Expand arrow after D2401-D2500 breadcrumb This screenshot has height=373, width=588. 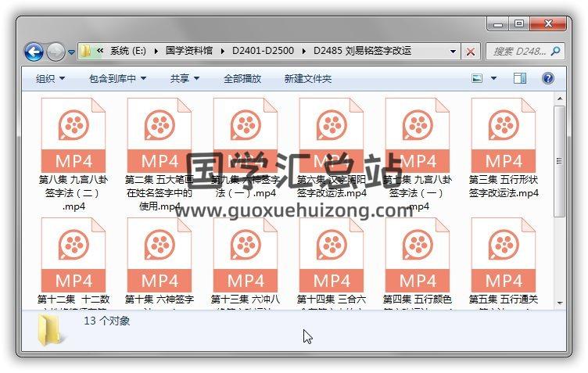tap(303, 51)
